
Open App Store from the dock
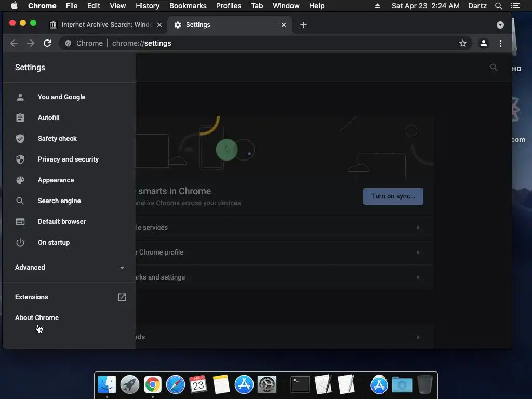[x=244, y=384]
